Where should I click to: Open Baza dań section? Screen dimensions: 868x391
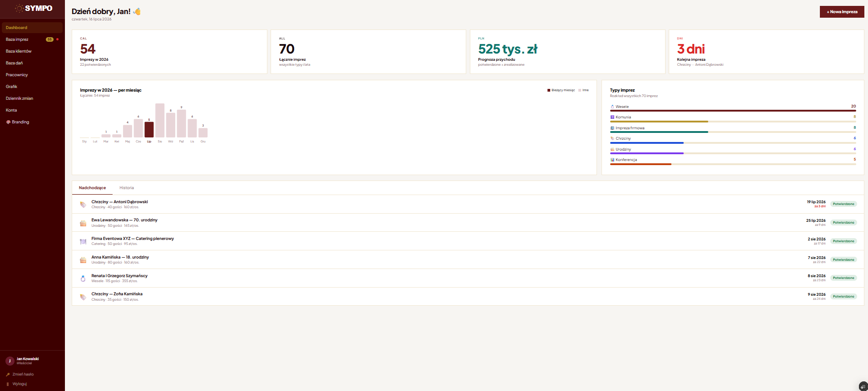(x=32, y=63)
